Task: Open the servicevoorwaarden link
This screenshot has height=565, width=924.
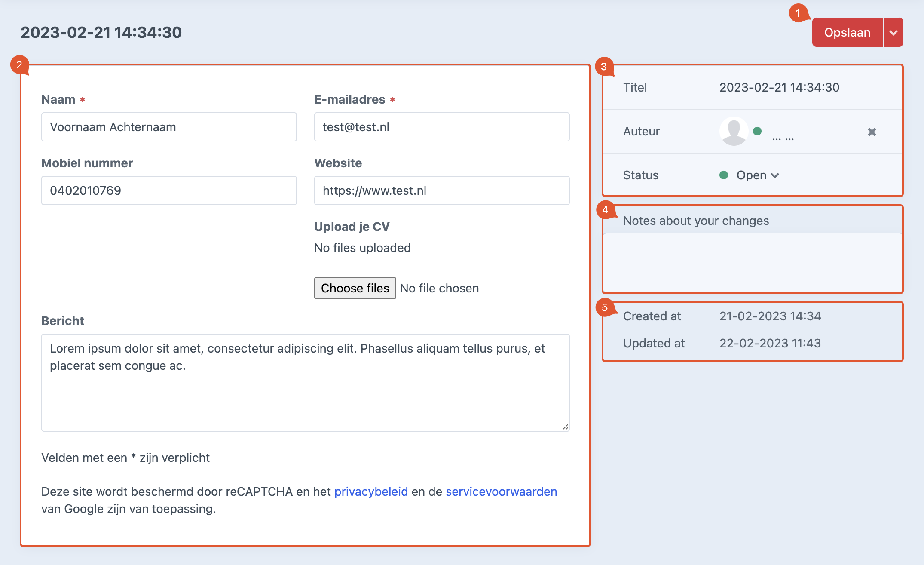Action: [x=501, y=491]
